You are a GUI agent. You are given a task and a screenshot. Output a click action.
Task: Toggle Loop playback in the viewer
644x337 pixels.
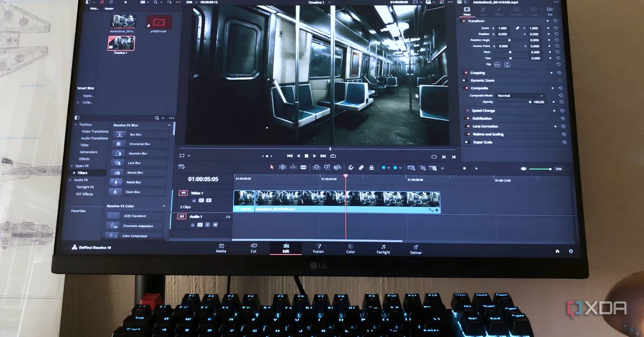click(x=333, y=156)
